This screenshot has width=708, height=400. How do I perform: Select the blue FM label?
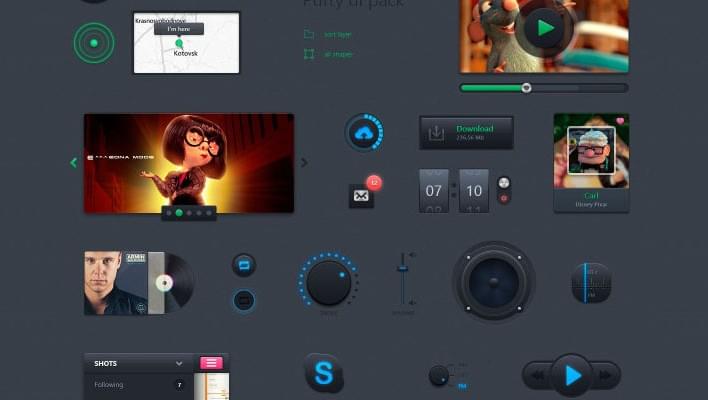point(462,386)
